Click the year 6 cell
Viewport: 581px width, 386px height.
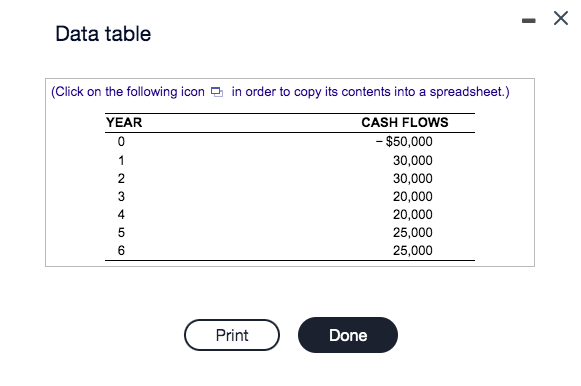(x=121, y=250)
